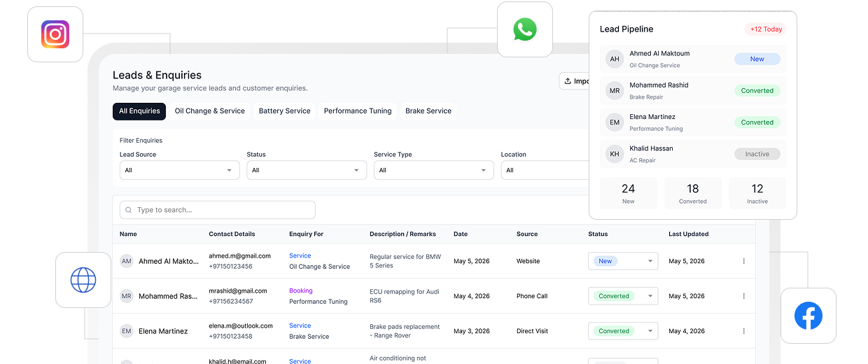
Task: Click the Contact Details column header
Action: 232,234
